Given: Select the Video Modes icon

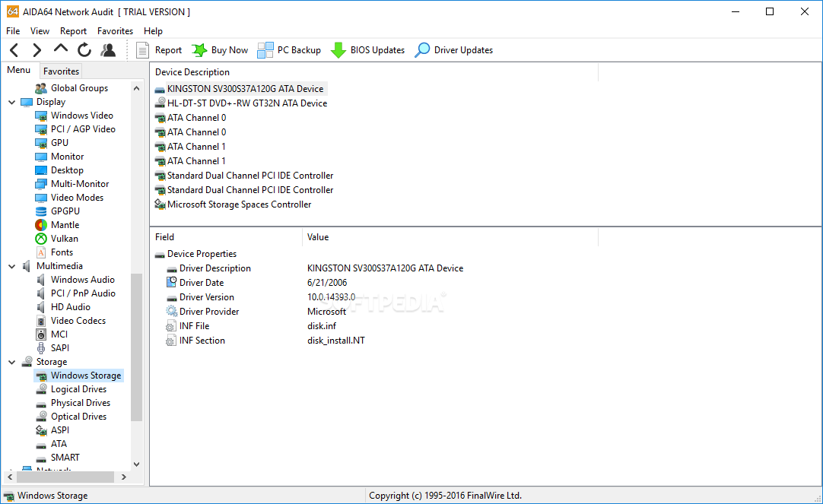Looking at the screenshot, I should [41, 197].
